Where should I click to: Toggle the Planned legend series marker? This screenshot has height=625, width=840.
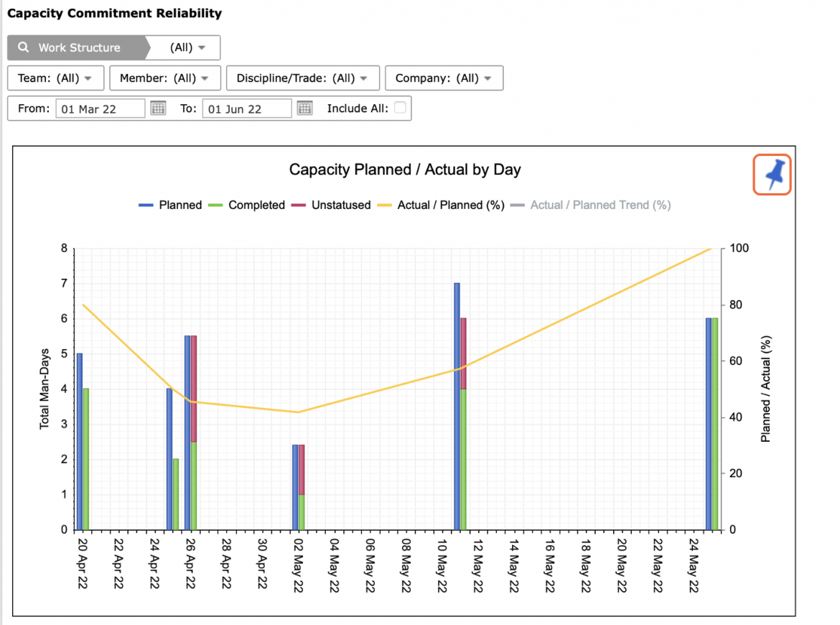pos(146,205)
